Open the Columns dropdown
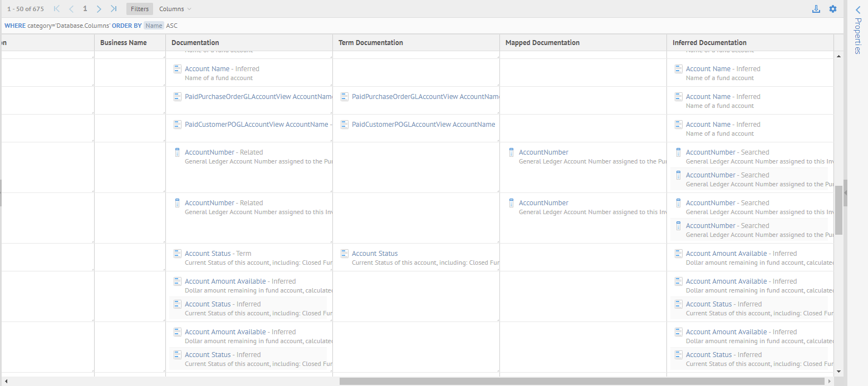 coord(175,9)
